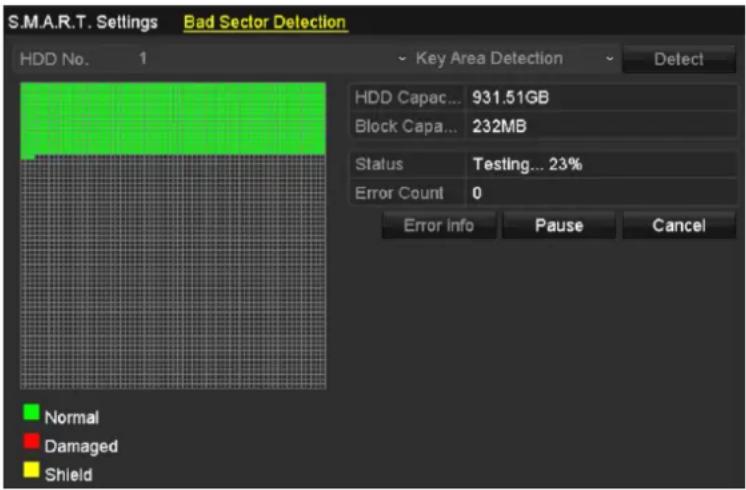Click the green Normal legend swatch
Image resolution: width=746 pixels, height=490 pixels.
click(x=31, y=412)
